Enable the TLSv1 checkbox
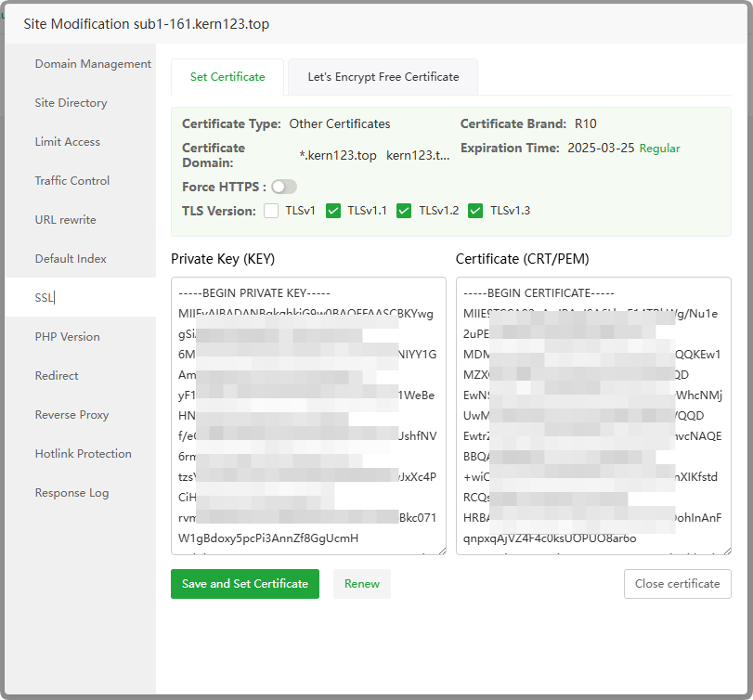This screenshot has height=700, width=753. (x=271, y=211)
